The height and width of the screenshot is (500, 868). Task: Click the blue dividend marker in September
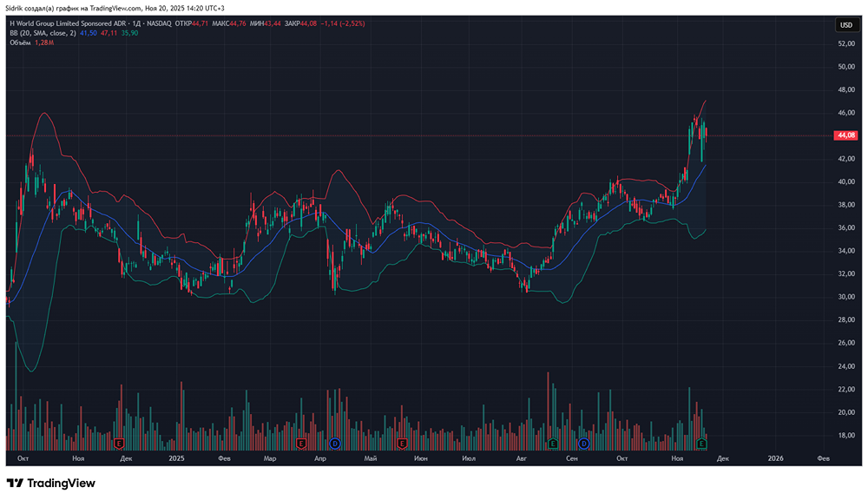[584, 443]
